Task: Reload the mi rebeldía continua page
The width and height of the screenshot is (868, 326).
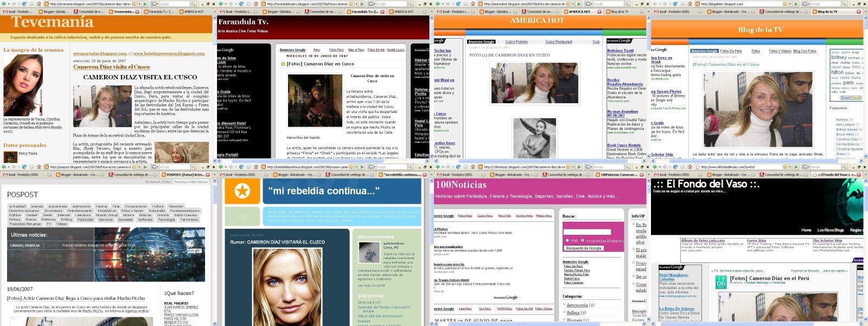Action: point(241,167)
